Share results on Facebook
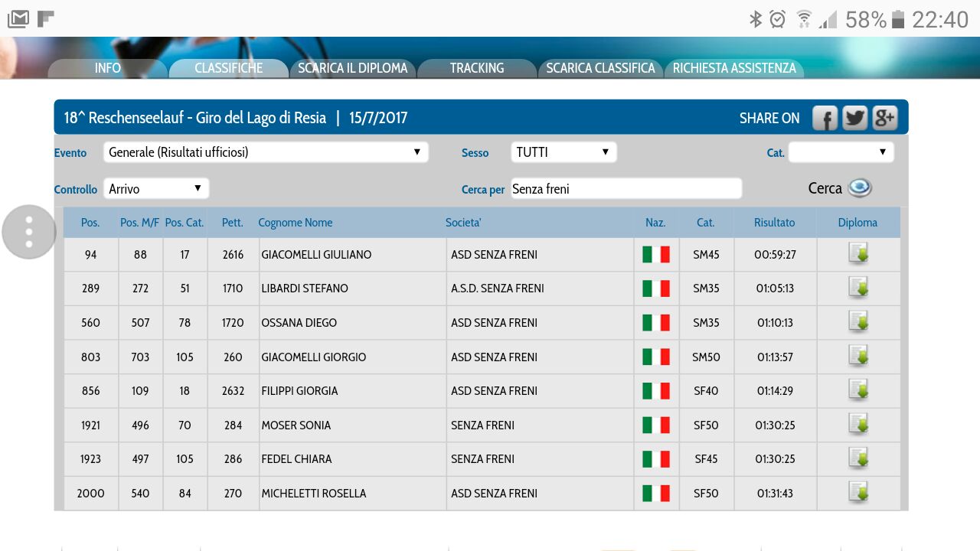 coord(825,118)
